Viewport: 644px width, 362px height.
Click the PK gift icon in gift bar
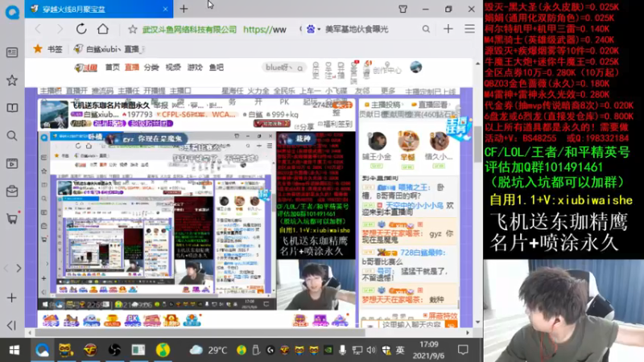click(x=132, y=319)
